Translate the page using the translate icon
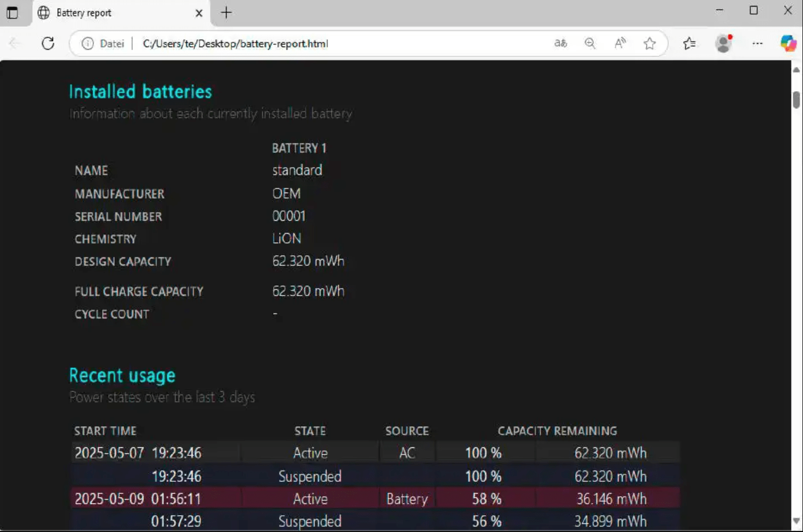This screenshot has width=803, height=532. click(x=561, y=43)
